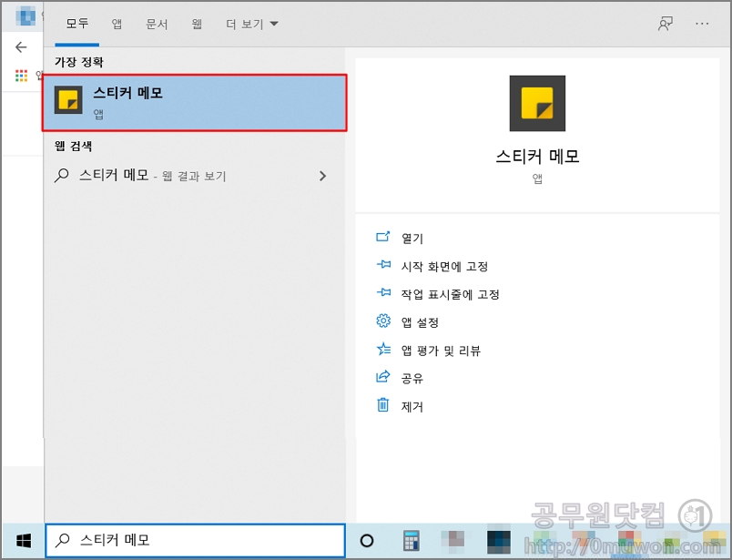
Task: Expand the 더 보기 dropdown
Action: [251, 24]
